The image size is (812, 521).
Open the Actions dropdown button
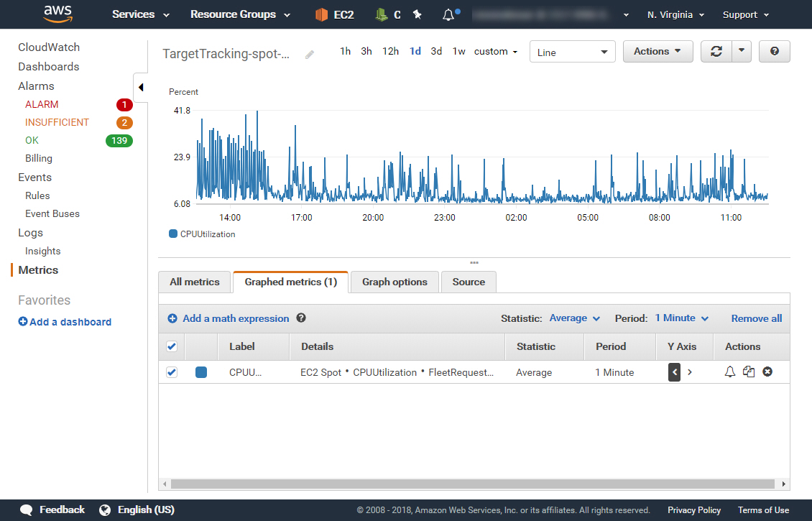[x=658, y=51]
